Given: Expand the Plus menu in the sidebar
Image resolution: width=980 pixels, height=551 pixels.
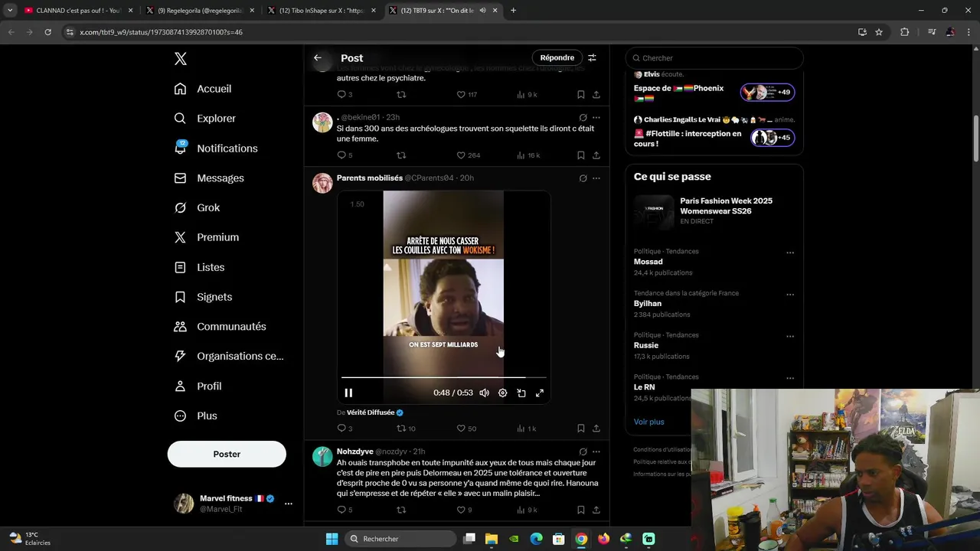Looking at the screenshot, I should coord(195,416).
